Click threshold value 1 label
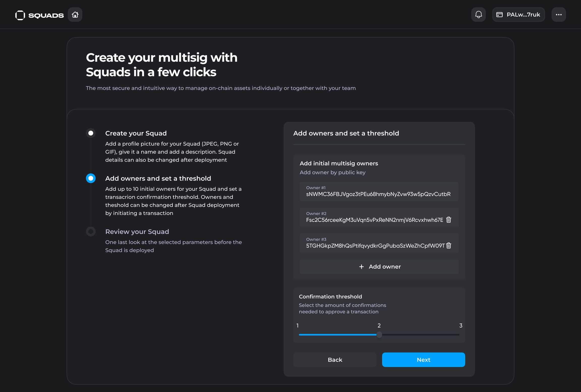Image resolution: width=581 pixels, height=392 pixels. point(298,325)
